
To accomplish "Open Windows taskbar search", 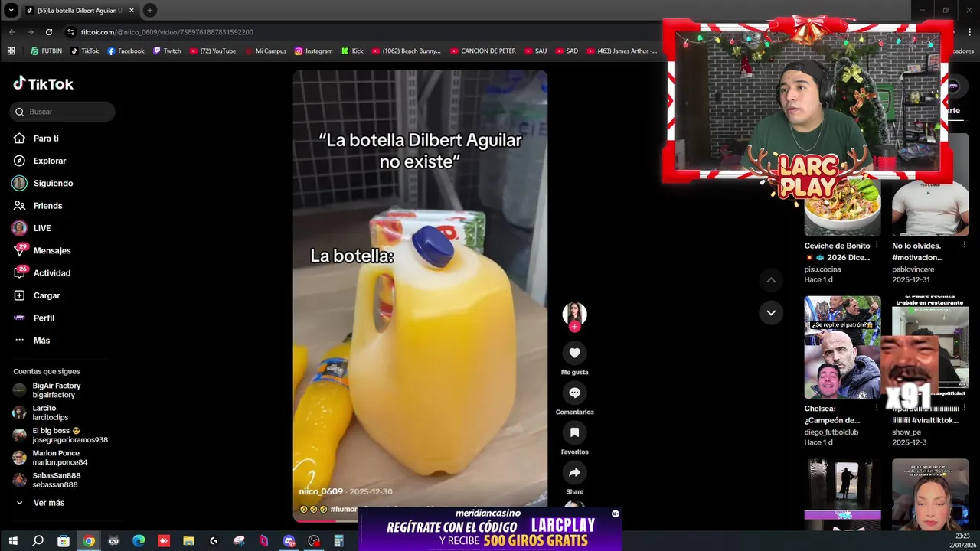I will pyautogui.click(x=38, y=541).
